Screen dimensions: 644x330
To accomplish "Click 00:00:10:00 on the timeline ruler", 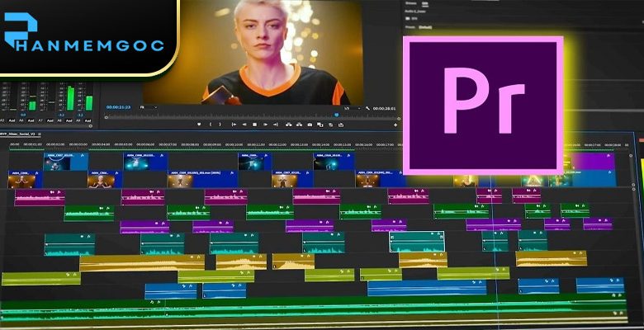I will click(x=234, y=144).
